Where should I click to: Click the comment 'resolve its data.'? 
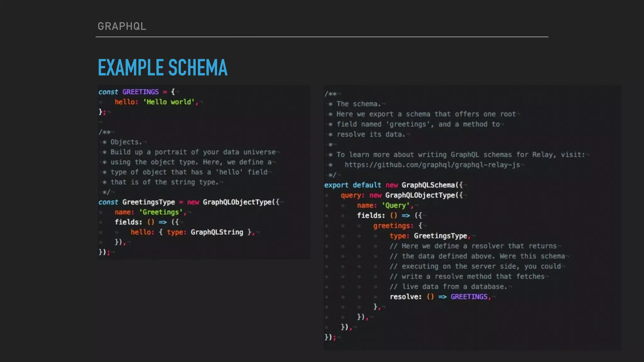[371, 134]
